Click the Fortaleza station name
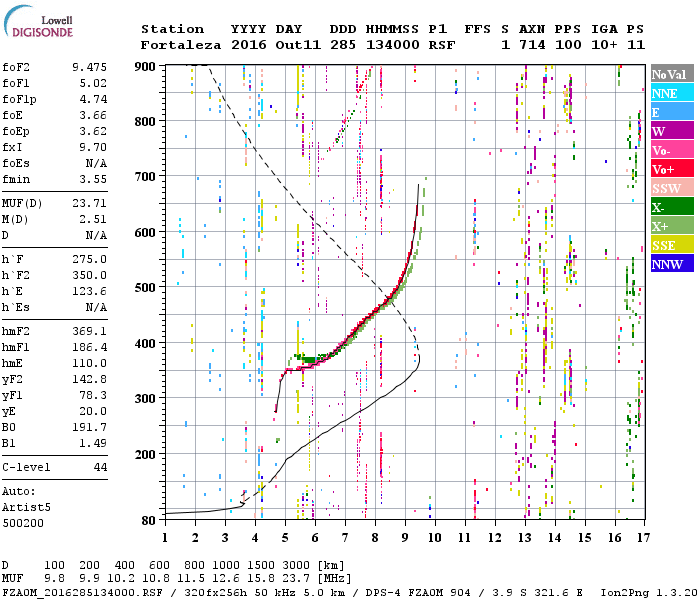Viewport: 700px width, 600px height. tap(181, 45)
